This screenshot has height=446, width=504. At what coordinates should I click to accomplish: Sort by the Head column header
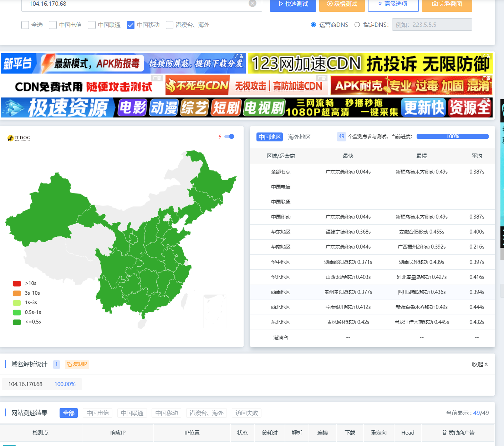pyautogui.click(x=408, y=433)
